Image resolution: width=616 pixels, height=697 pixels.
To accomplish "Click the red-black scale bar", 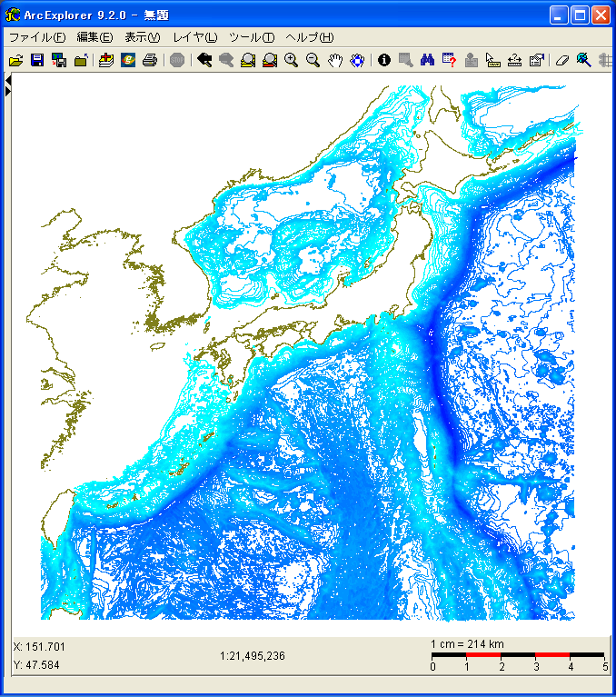I will pyautogui.click(x=518, y=654).
